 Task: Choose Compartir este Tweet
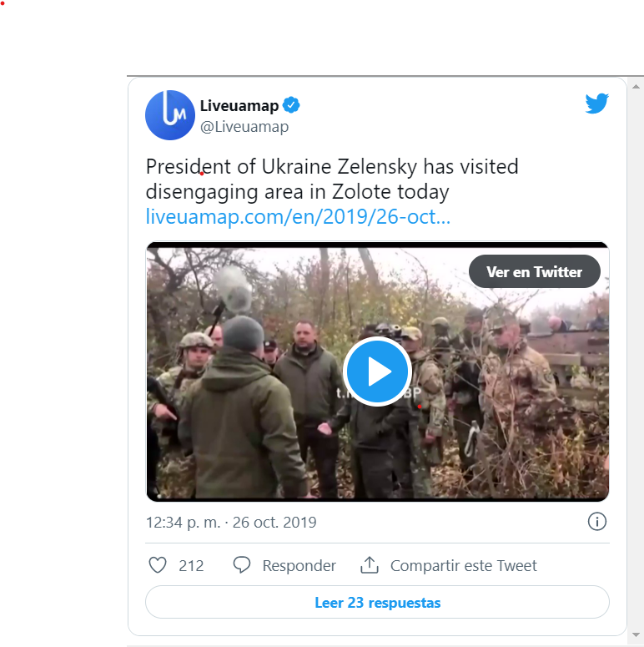pos(464,565)
